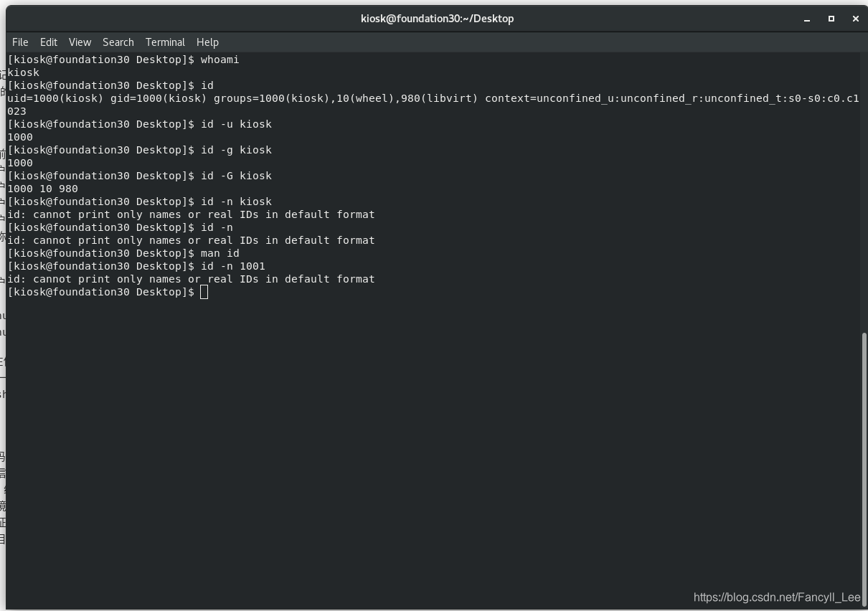Open the View menu
This screenshot has width=868, height=611.
click(x=80, y=42)
